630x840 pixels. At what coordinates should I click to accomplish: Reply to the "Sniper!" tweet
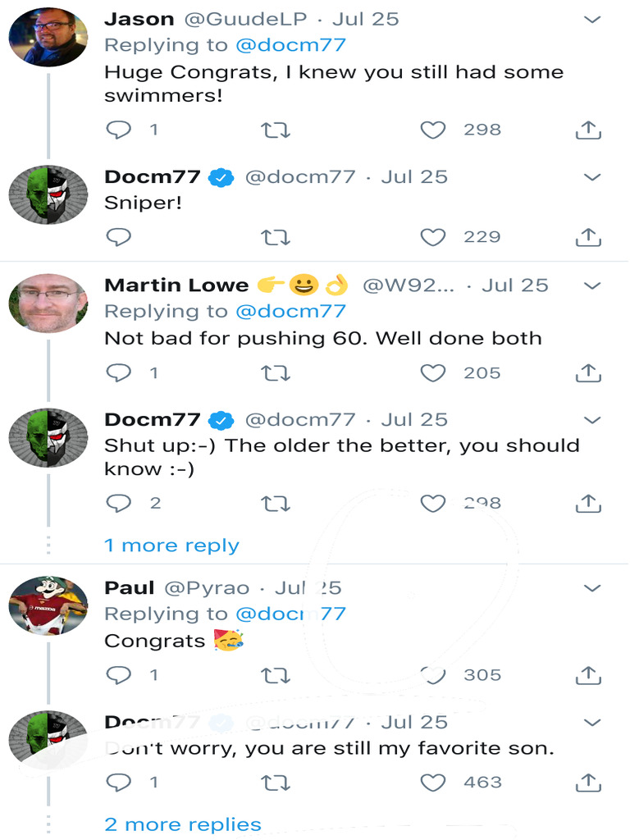coord(119,237)
